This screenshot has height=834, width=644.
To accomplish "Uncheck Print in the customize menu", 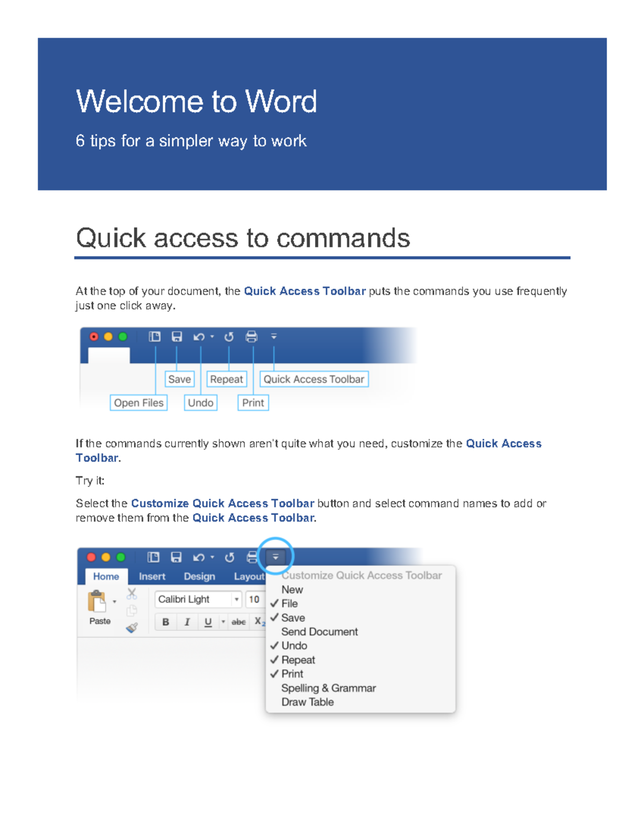I will point(292,673).
